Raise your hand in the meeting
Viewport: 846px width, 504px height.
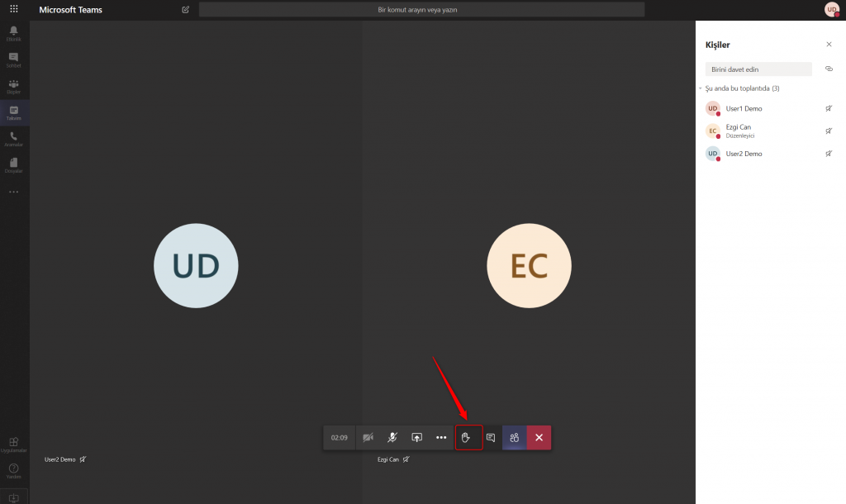[x=466, y=438]
